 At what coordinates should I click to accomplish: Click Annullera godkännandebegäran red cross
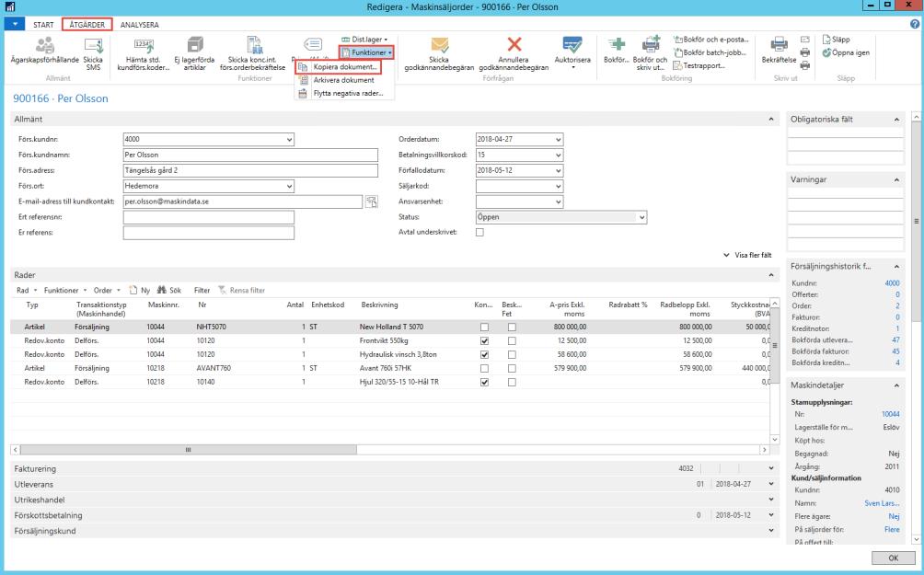coord(514,44)
